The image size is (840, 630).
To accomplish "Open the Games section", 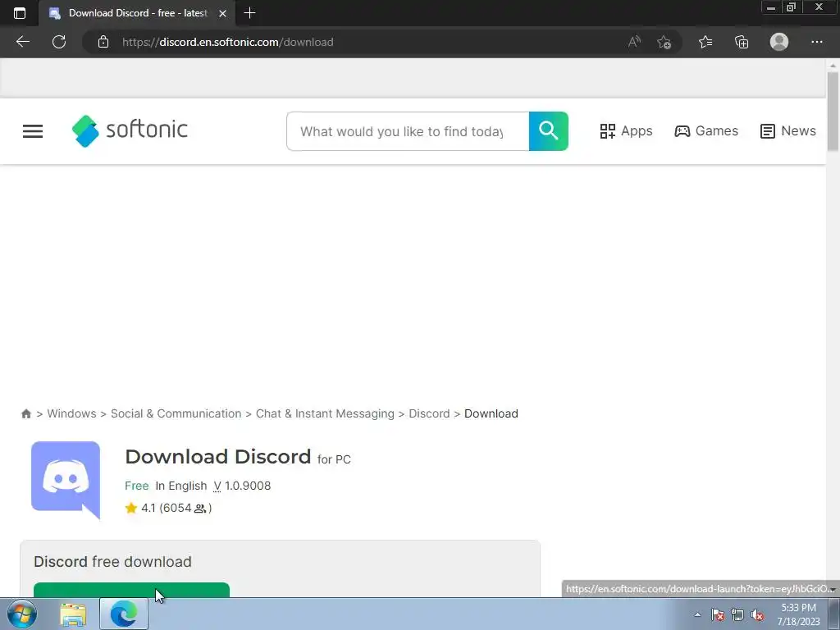I will 706,130.
